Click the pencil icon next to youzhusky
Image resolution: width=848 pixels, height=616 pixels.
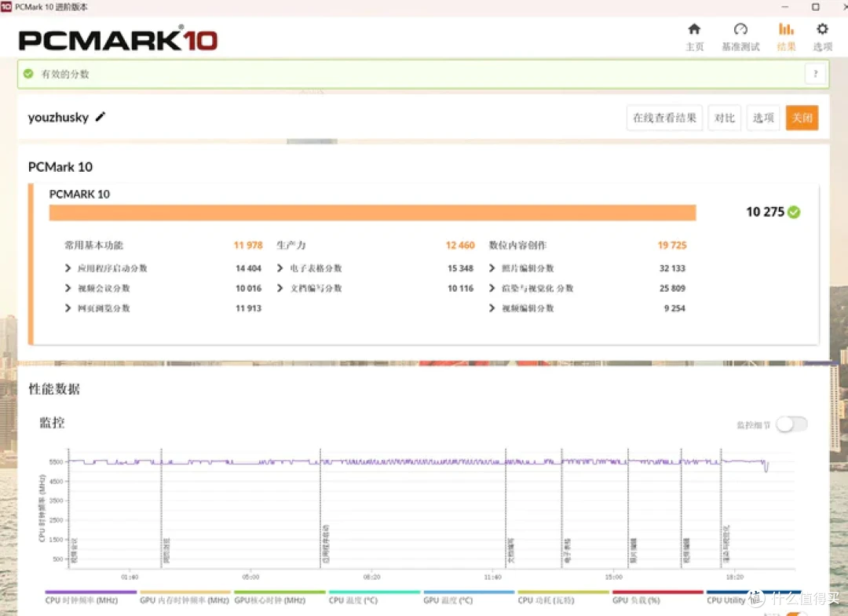coord(100,117)
